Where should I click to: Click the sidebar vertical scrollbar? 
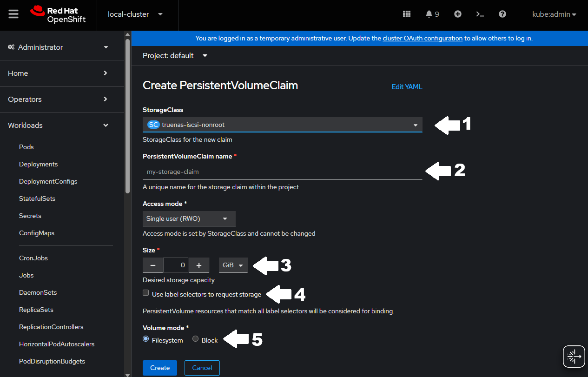point(127,116)
